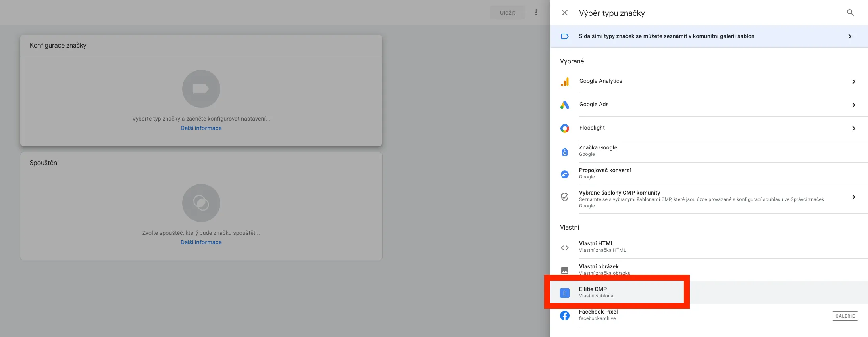Viewport: 868px width, 337px height.
Task: Close the tag type selection panel
Action: click(x=565, y=13)
